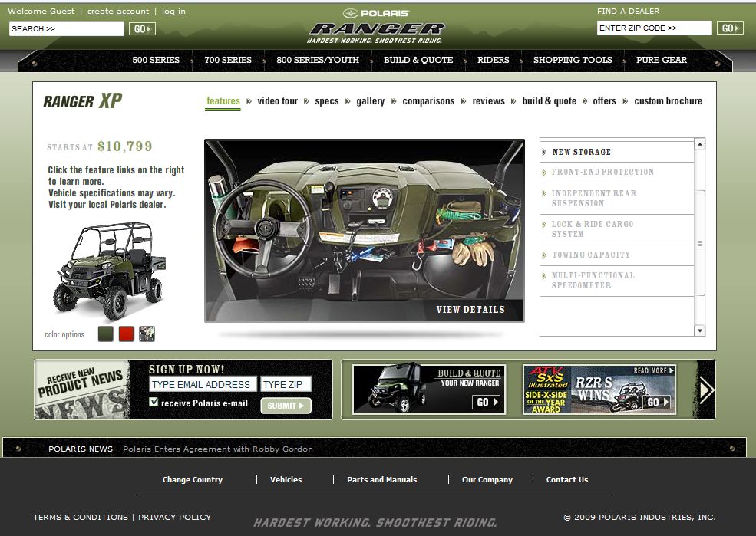Click Parts and Manuals footer link

pyautogui.click(x=382, y=480)
